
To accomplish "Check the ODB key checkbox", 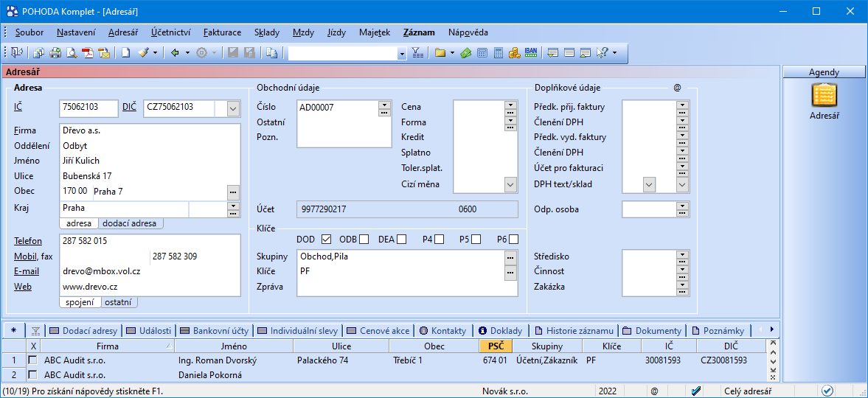I will (364, 239).
